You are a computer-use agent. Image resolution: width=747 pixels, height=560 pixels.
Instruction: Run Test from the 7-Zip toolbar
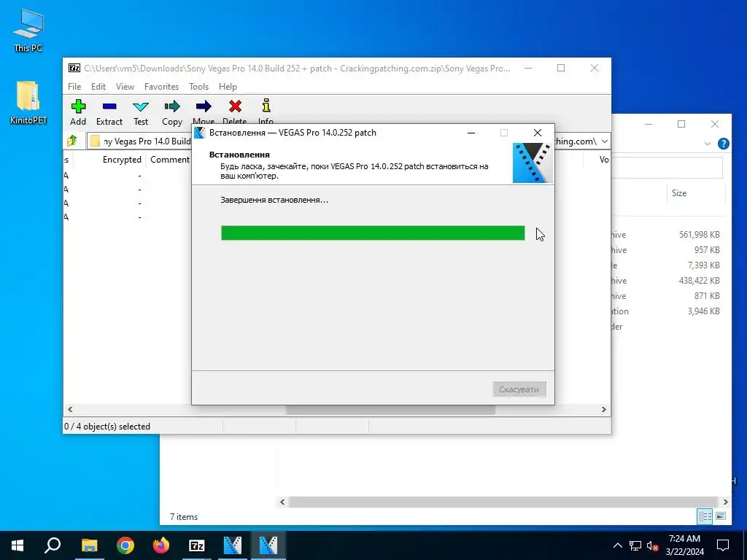tap(141, 112)
